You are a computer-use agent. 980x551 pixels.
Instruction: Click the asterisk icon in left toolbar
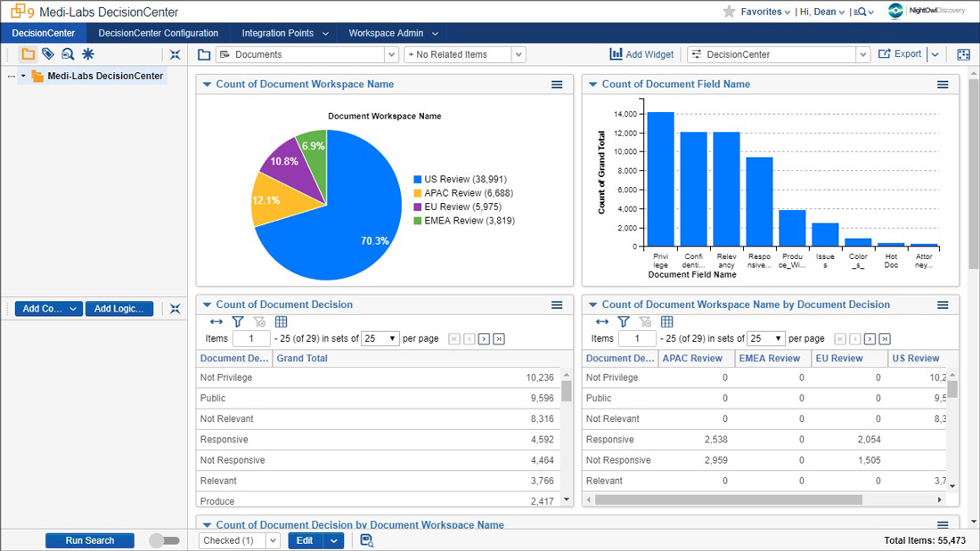(87, 54)
